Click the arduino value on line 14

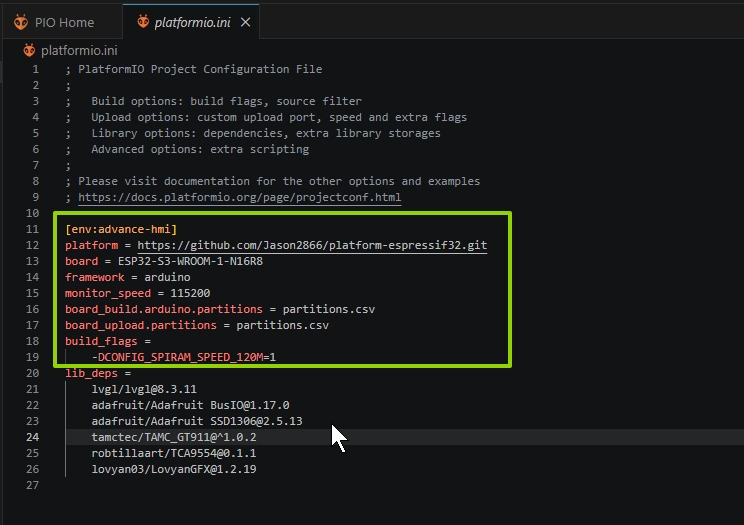pyautogui.click(x=167, y=277)
